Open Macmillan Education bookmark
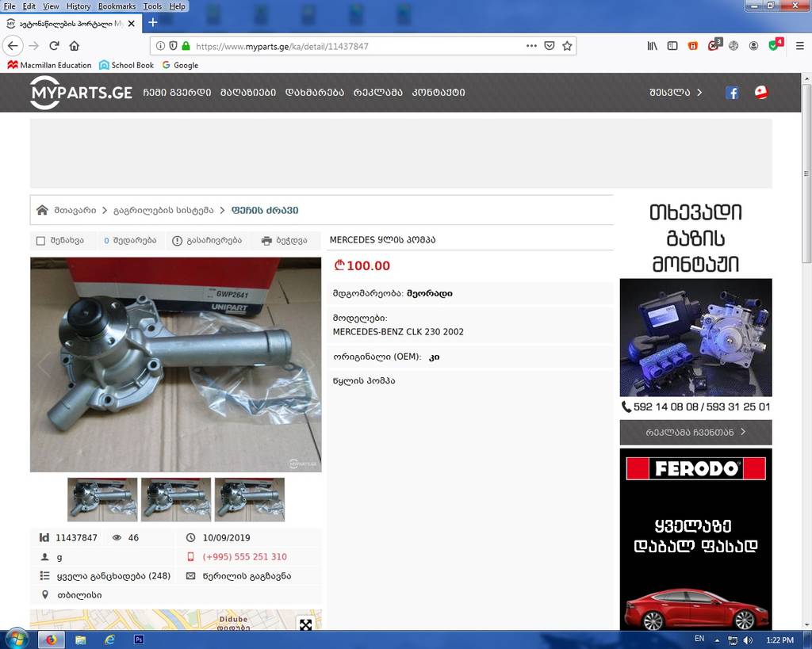The height and width of the screenshot is (649, 812). point(49,65)
